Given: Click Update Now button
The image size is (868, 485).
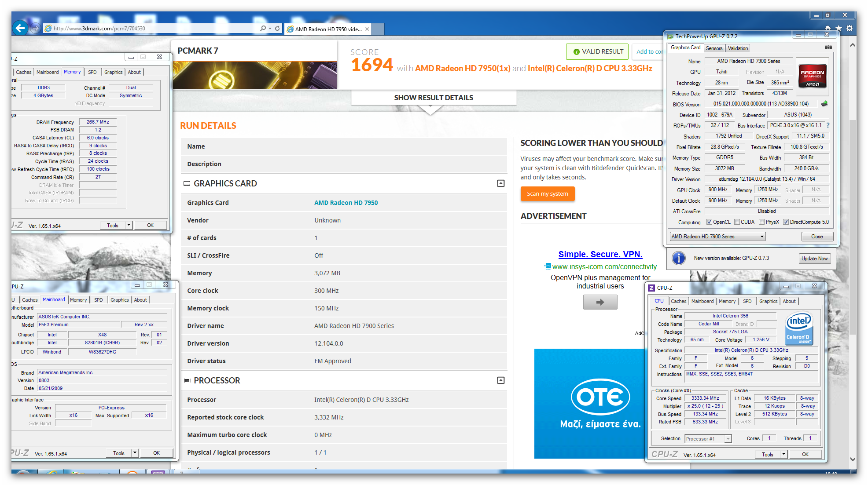Looking at the screenshot, I should click(815, 259).
